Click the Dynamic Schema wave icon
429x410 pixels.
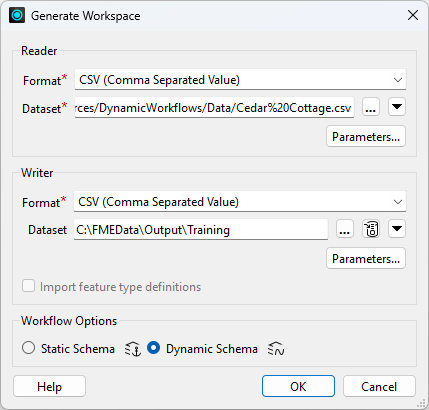point(276,349)
